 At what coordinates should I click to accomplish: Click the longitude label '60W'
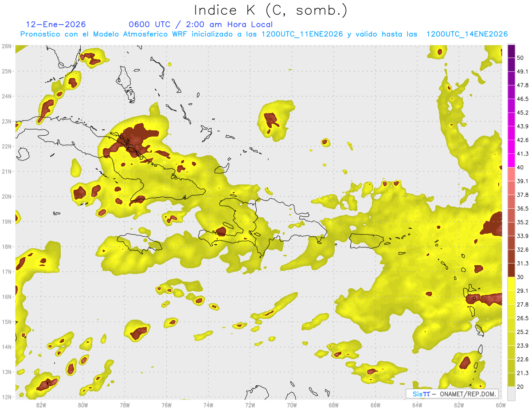click(501, 405)
